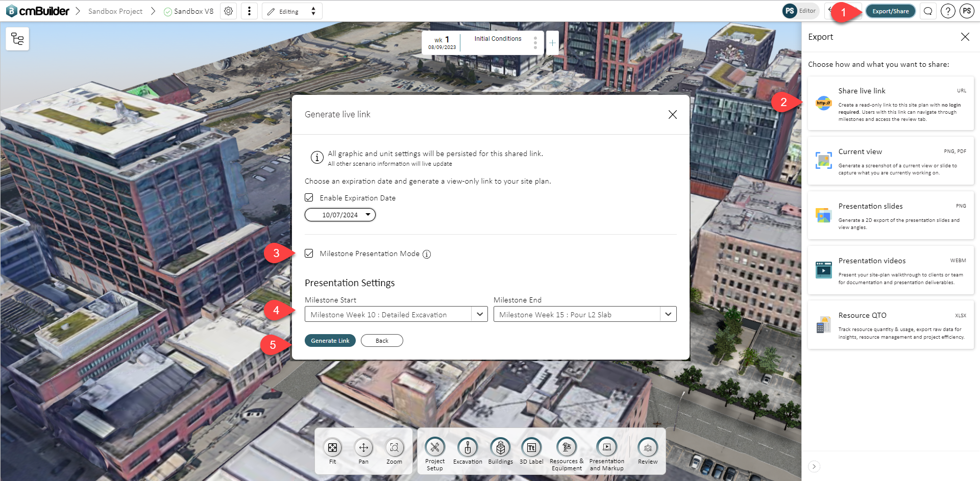Image resolution: width=980 pixels, height=481 pixels.
Task: Click the Sandbox V8 breadcrumb
Action: (x=189, y=11)
